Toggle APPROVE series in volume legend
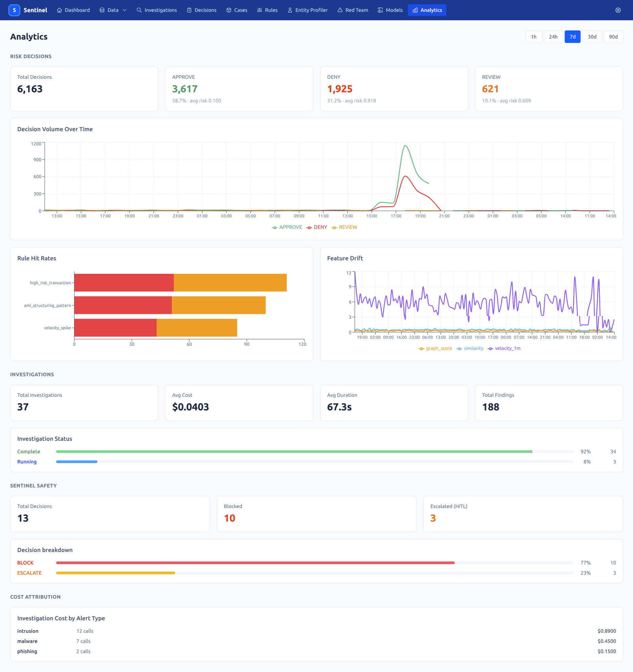This screenshot has width=633, height=672. click(x=287, y=227)
